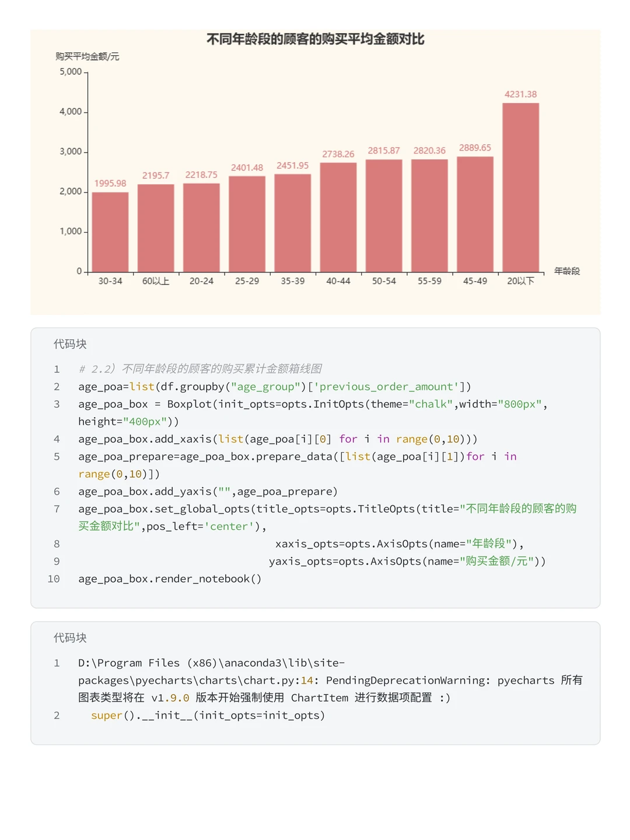Viewport: 630px width, 840px height.
Task: Click the y-axis name 购买平均金额/元
Action: 87,57
